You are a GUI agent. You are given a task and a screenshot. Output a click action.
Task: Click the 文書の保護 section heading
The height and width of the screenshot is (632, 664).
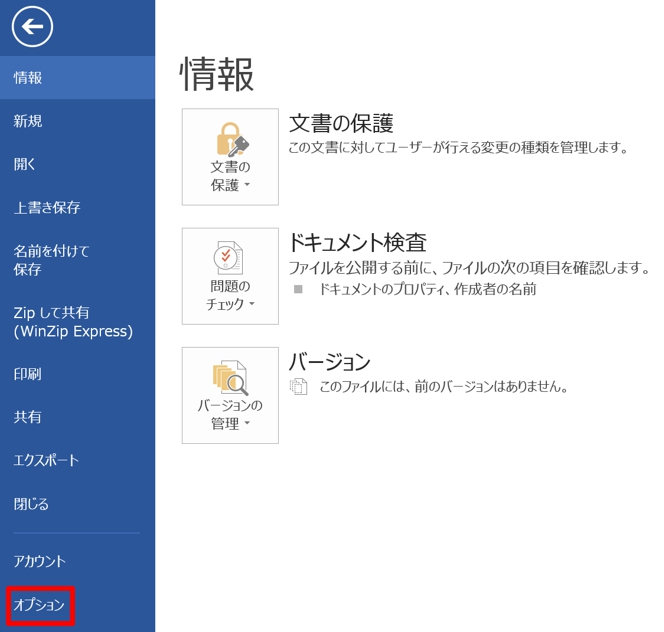tap(341, 123)
